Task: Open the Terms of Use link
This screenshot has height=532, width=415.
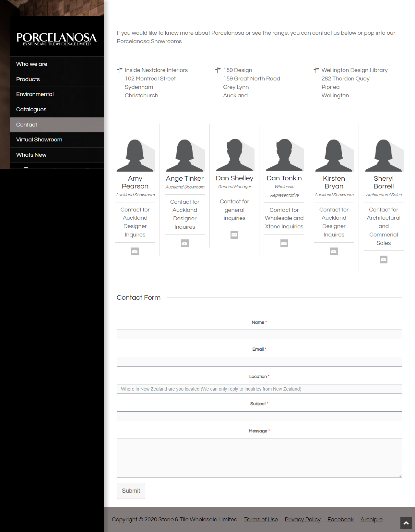Action: [x=261, y=519]
